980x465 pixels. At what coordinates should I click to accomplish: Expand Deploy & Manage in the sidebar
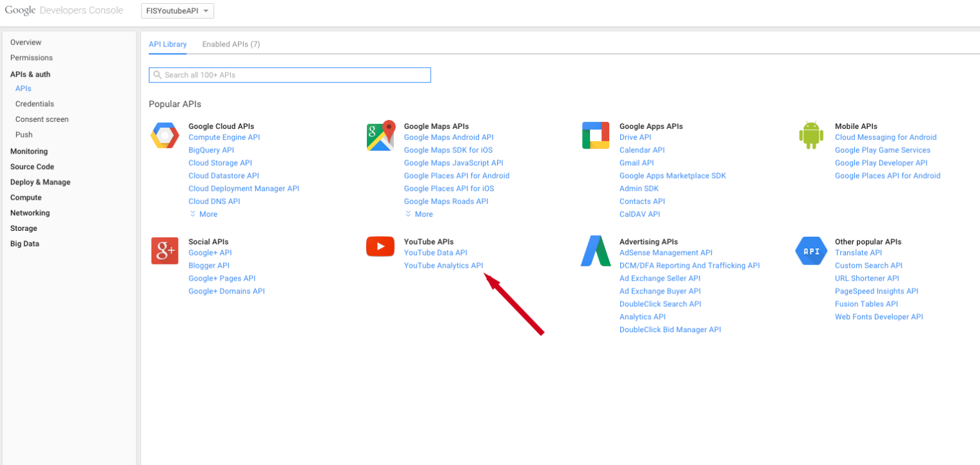pos(41,183)
